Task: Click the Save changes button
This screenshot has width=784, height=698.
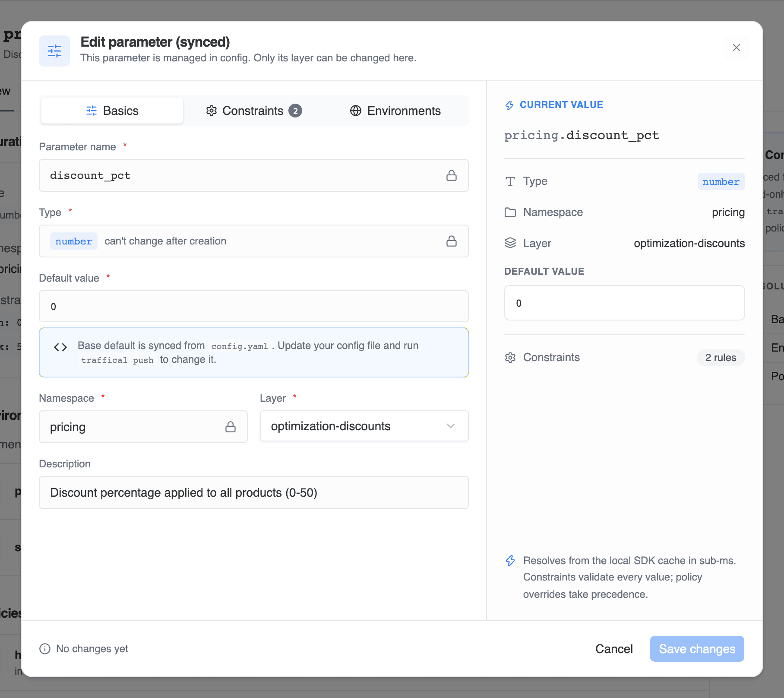Action: [697, 649]
